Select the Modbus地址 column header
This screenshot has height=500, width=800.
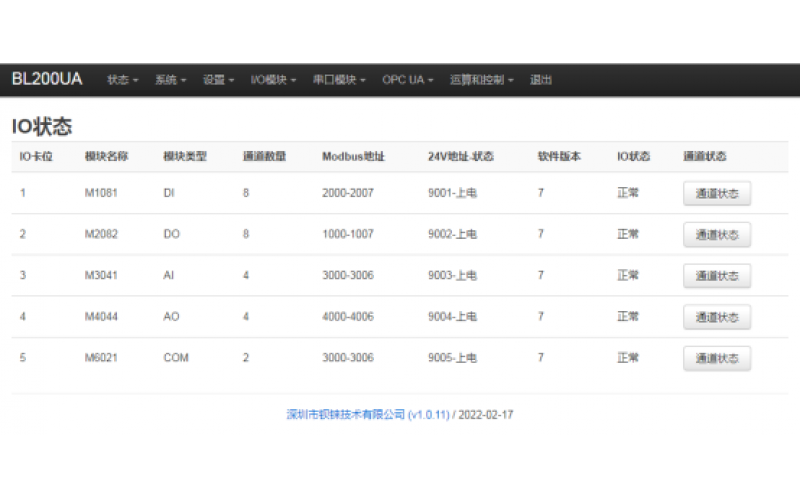point(354,157)
